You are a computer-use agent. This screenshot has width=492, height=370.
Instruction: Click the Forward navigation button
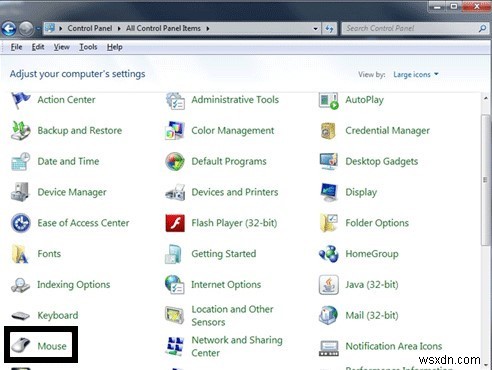click(26, 29)
